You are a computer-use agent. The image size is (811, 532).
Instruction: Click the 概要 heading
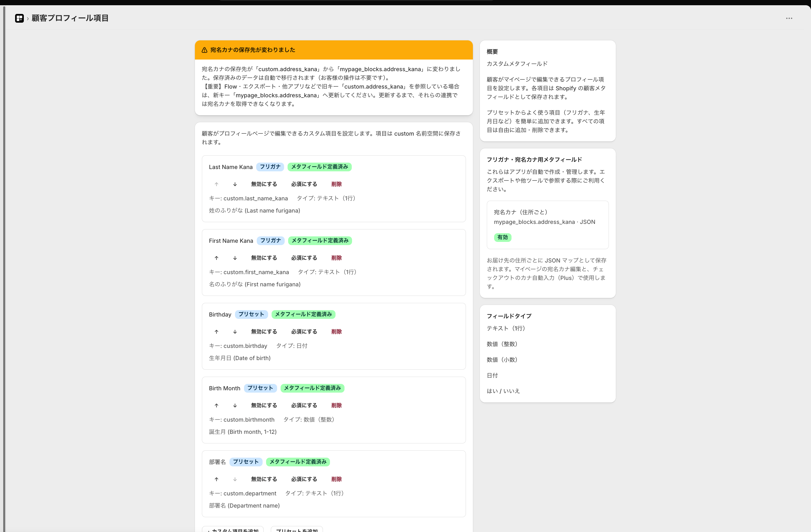pos(492,52)
